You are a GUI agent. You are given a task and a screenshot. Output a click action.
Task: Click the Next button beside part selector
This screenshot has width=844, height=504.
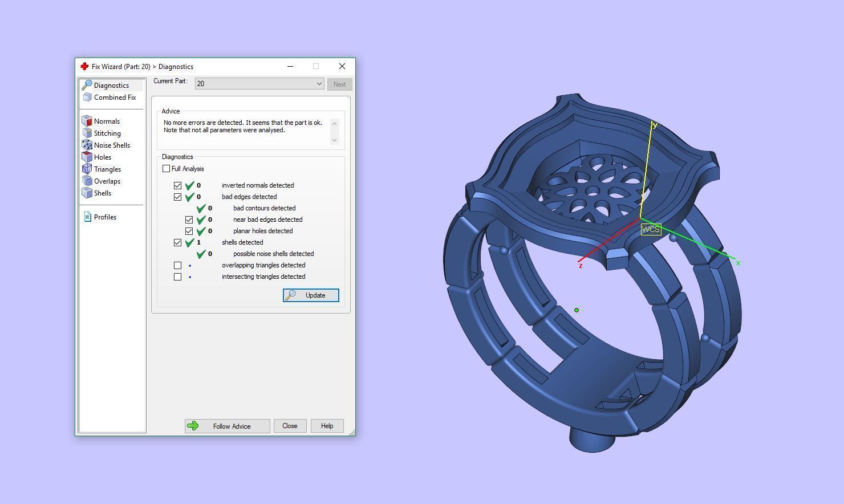click(x=339, y=84)
